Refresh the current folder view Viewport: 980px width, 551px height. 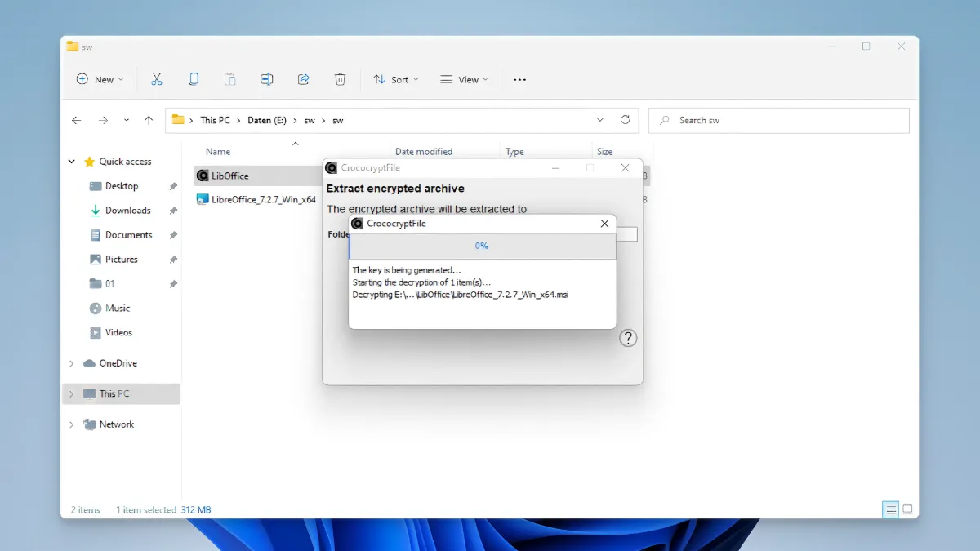pos(626,120)
